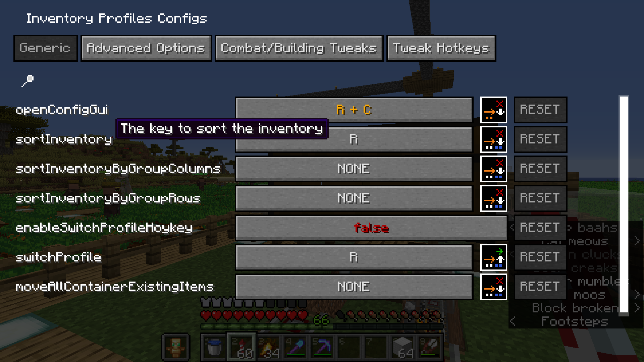Click the sortInventoryByGroupColumns keybind field
This screenshot has width=644, height=362.
354,168
